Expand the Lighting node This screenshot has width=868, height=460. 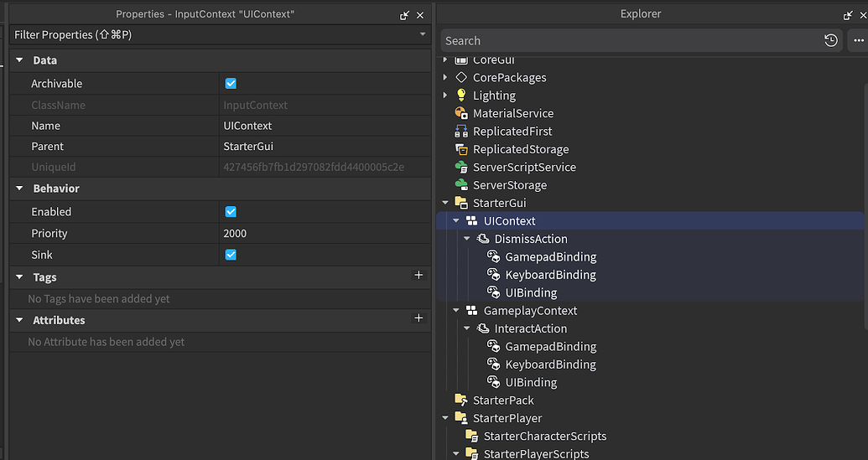point(445,95)
